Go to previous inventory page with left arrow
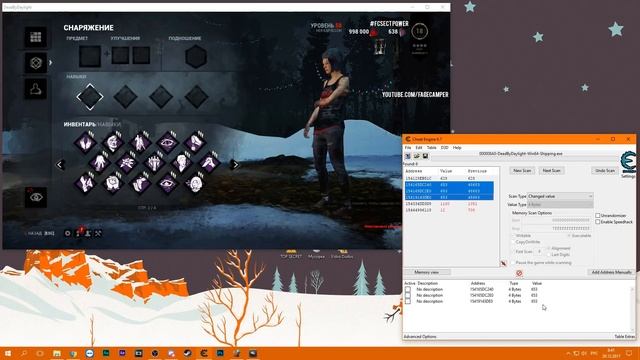 point(60,164)
